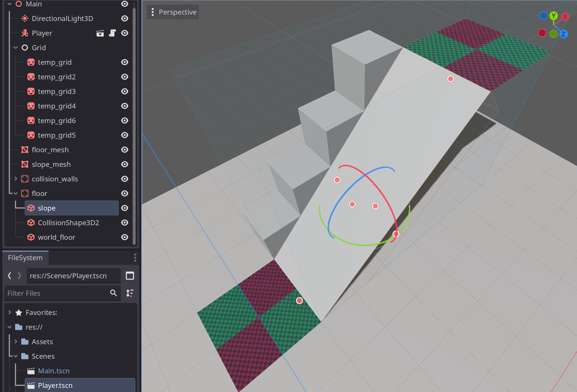Hide the temp_grid3 node
The image size is (577, 392).
125,92
